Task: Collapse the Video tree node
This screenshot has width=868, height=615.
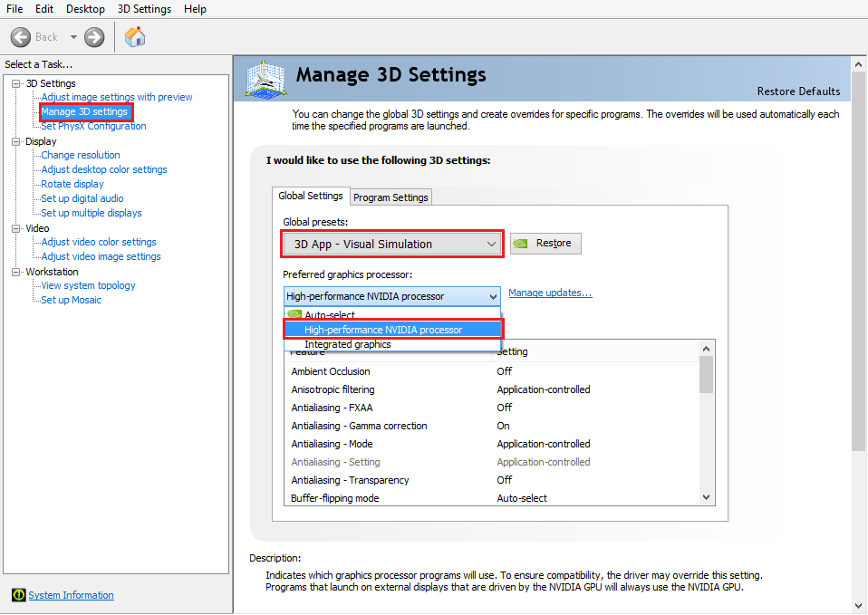Action: coord(16,228)
